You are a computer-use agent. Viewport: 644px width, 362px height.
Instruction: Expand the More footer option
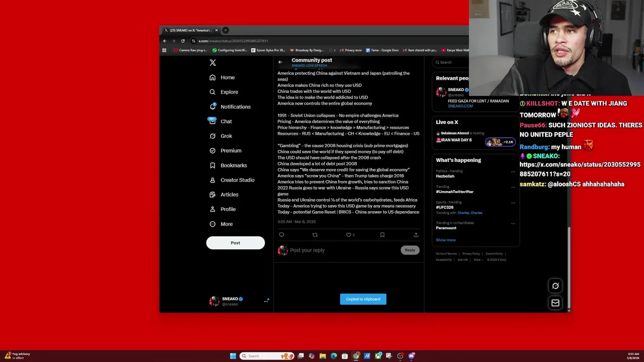pos(477,260)
